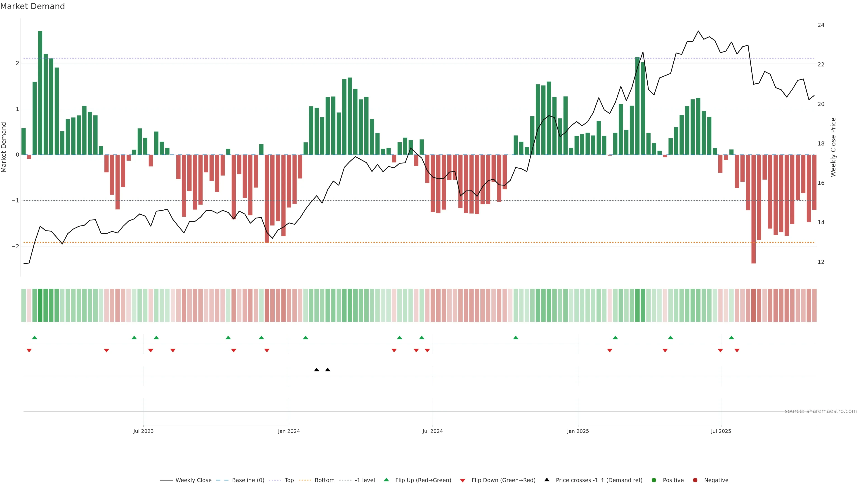Toggle the Top dotted line legend entry
The height and width of the screenshot is (488, 868).
click(x=289, y=480)
